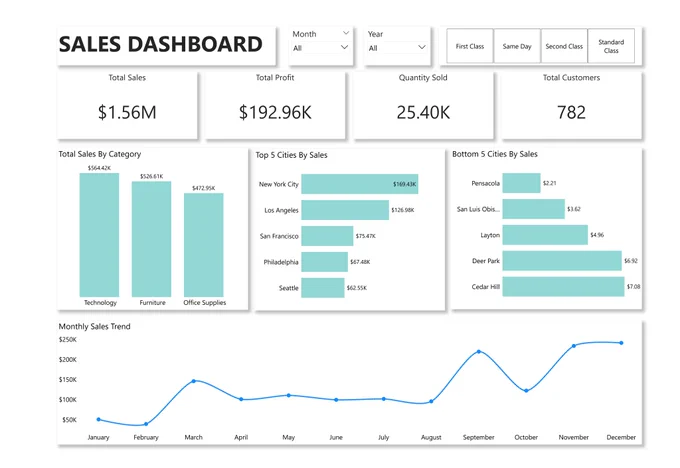Select the Cedar Hill bar
Screen dimensions: 680x468
(x=564, y=287)
